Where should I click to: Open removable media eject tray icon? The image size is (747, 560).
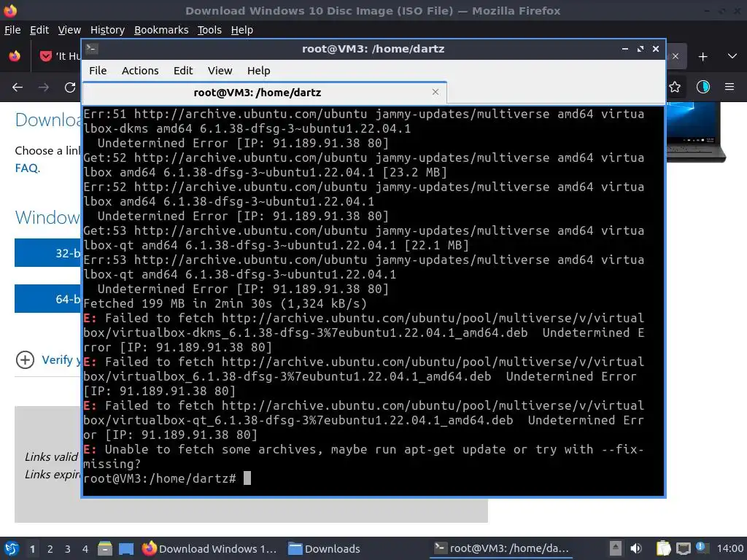coord(615,548)
